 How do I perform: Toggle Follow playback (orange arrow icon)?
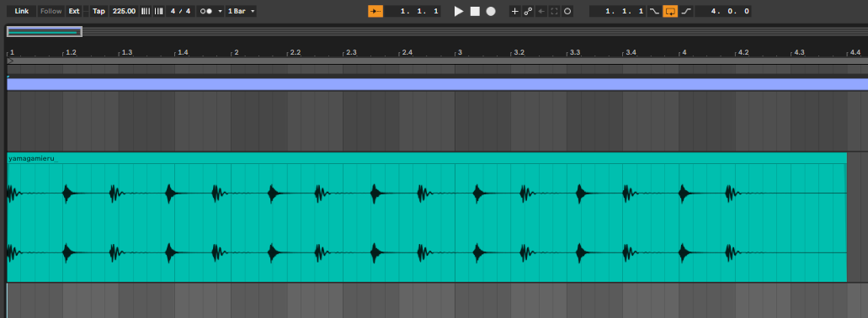375,11
